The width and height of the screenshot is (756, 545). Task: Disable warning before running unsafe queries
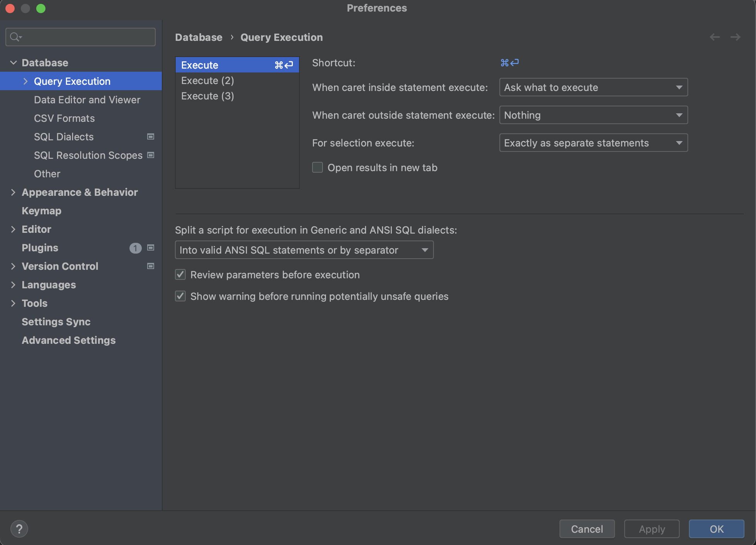pos(180,296)
